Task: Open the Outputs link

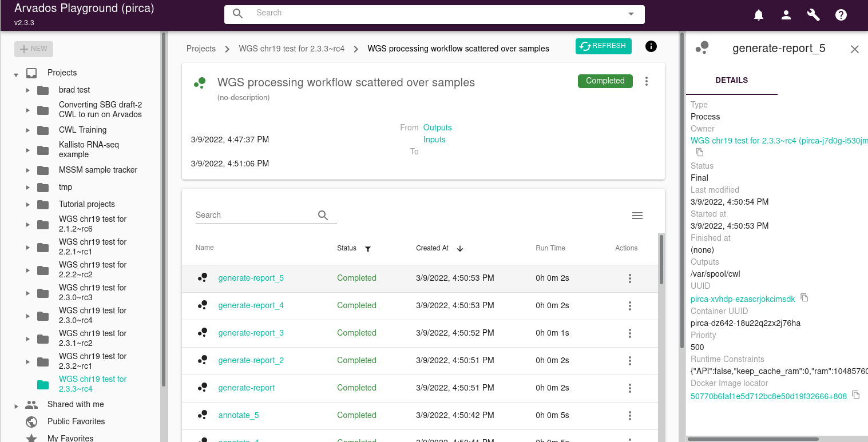Action: pos(437,128)
